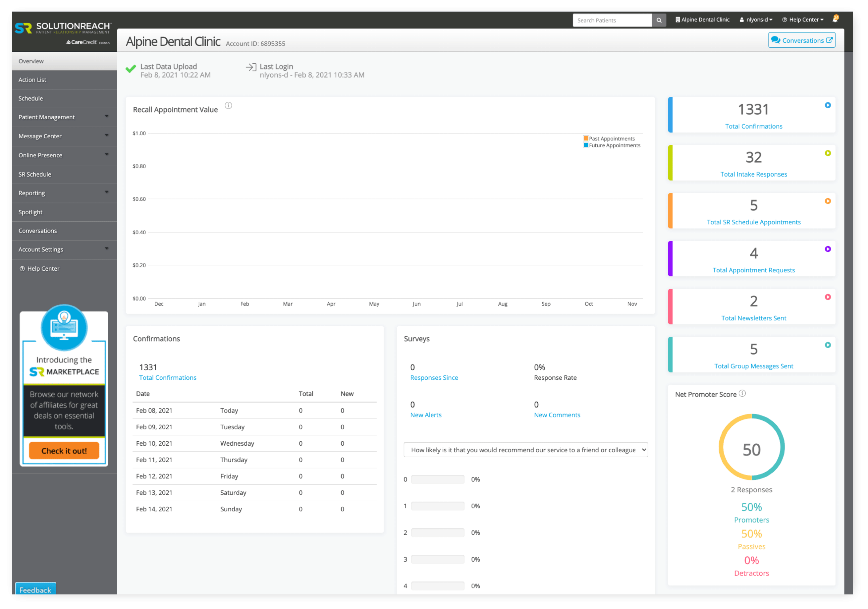Click the green arrow on Total Intake Responses card
The image size is (868, 609).
pyautogui.click(x=828, y=153)
